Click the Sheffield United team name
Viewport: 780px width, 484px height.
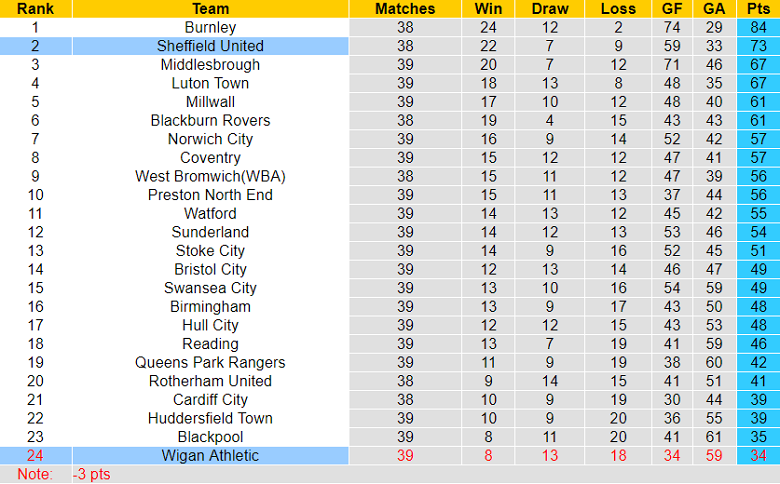pyautogui.click(x=210, y=46)
